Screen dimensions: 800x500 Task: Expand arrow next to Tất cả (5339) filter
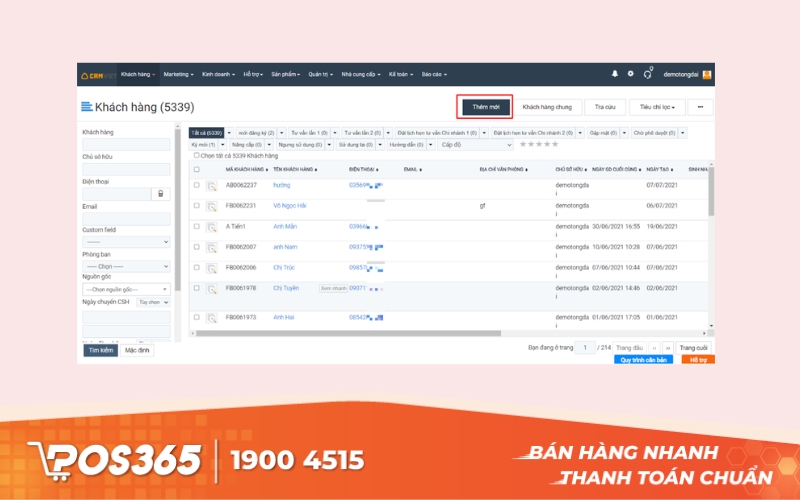pyautogui.click(x=229, y=133)
